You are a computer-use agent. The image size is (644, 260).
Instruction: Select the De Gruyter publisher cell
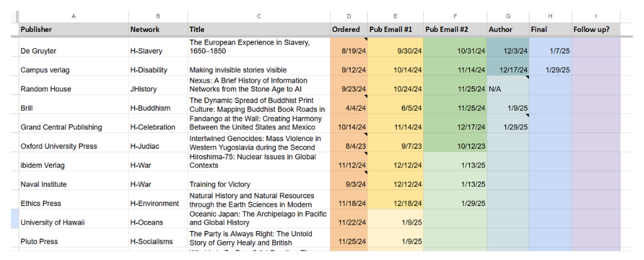74,47
